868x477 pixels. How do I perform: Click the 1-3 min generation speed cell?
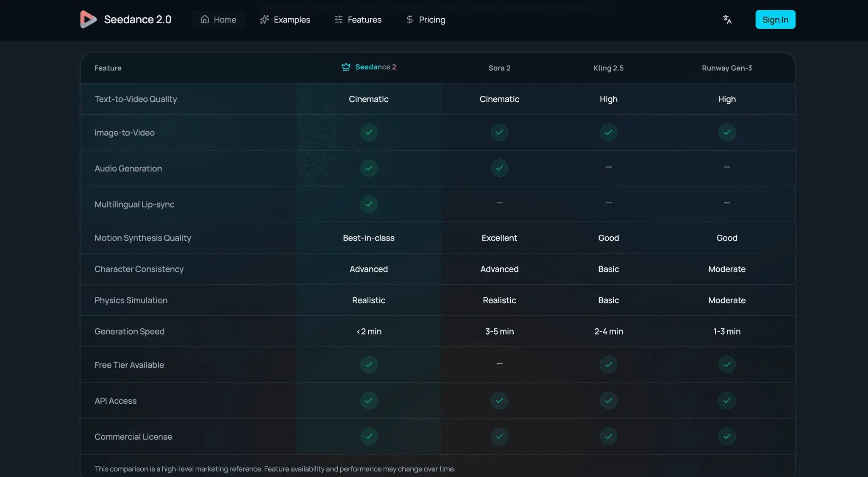727,332
